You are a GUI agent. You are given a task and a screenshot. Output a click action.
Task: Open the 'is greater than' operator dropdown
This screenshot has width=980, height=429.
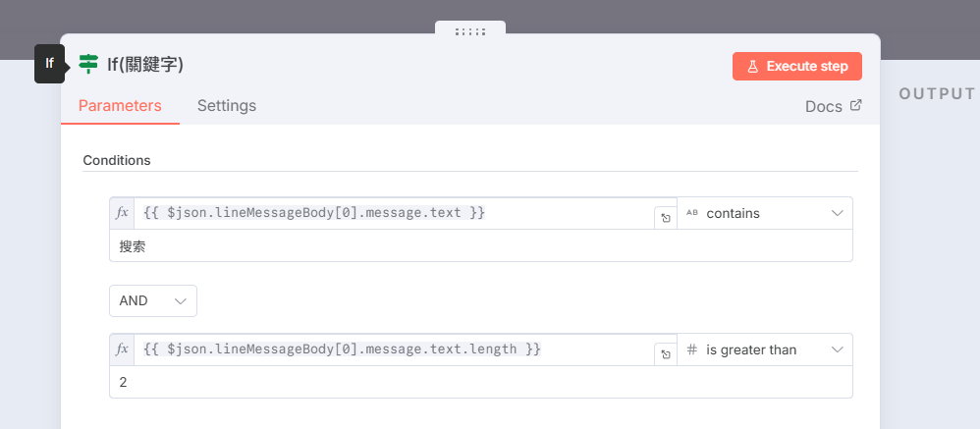765,349
